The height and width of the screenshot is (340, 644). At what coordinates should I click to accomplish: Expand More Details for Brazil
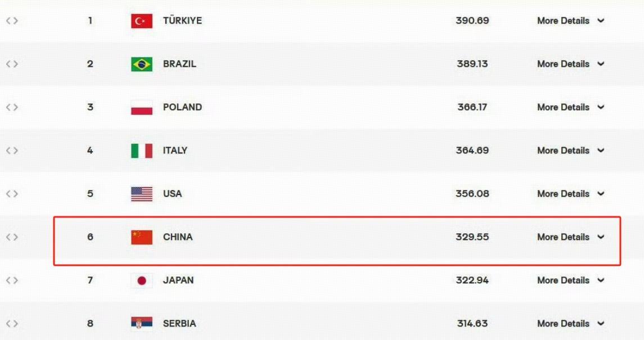(x=570, y=64)
